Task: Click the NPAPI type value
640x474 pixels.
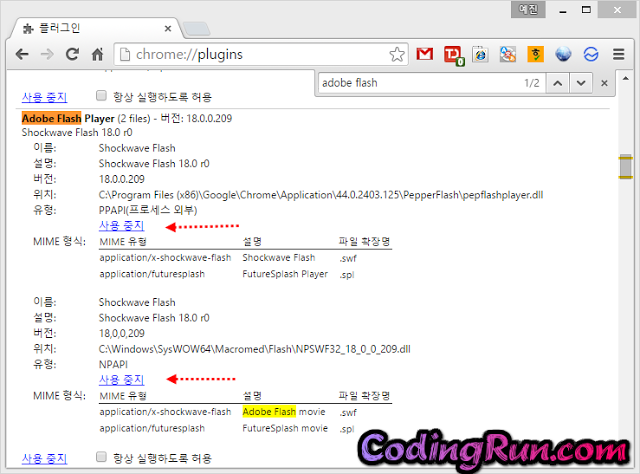Action: point(113,365)
